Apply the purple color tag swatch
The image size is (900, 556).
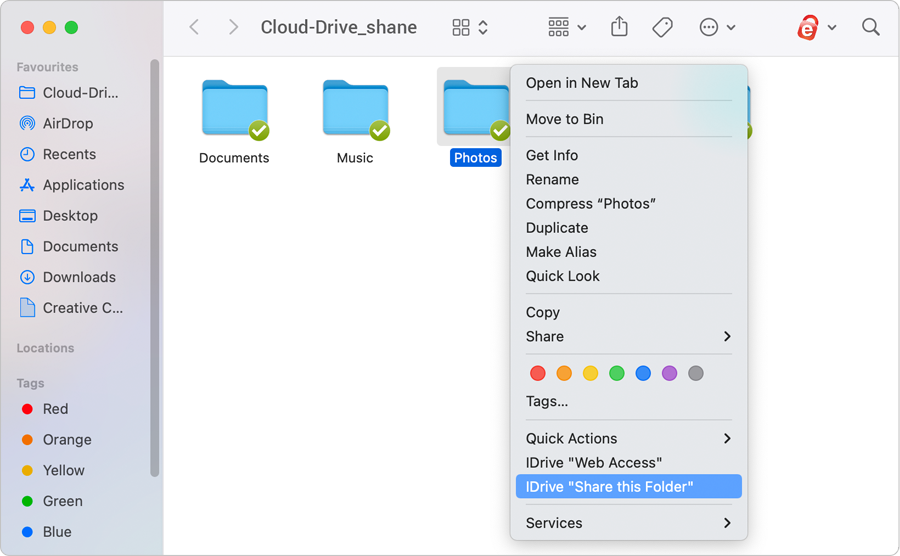[669, 374]
